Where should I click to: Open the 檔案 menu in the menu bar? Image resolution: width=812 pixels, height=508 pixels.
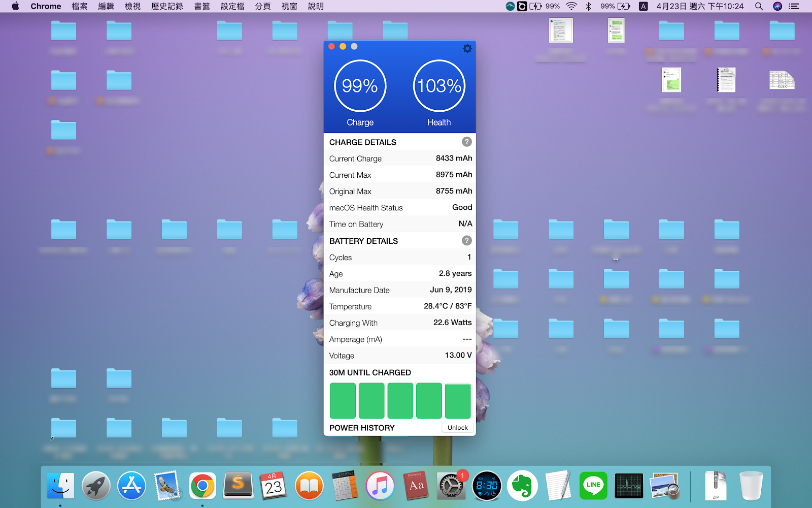80,6
